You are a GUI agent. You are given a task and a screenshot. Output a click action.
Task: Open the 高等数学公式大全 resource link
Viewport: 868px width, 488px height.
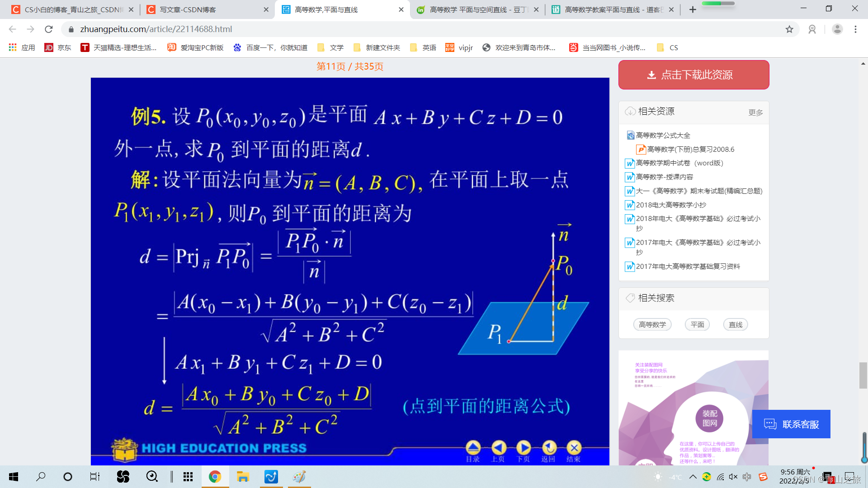pyautogui.click(x=663, y=135)
